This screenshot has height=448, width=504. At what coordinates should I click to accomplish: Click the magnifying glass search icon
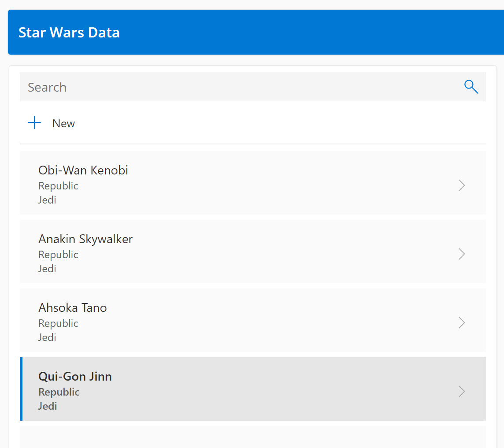[471, 87]
